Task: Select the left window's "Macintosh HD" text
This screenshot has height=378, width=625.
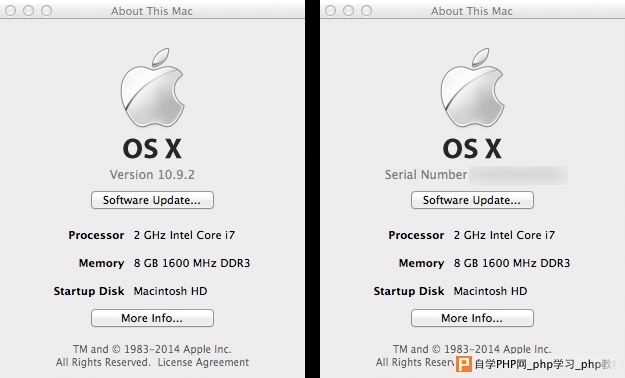Action: [170, 291]
